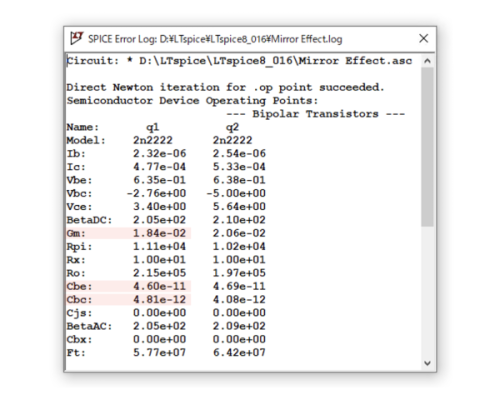Click the q2 Ft value 6.42e+07
Screen dimensions: 500x400
tap(239, 353)
